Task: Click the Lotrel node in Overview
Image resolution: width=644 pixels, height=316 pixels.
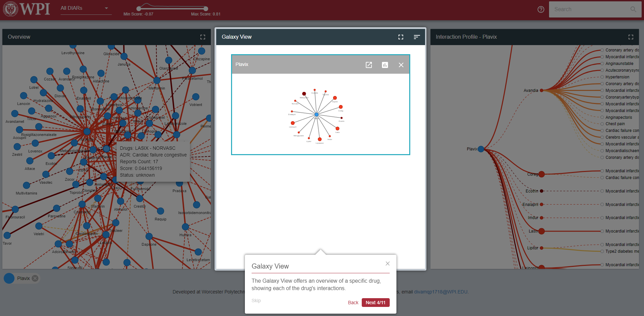Action: click(34, 80)
